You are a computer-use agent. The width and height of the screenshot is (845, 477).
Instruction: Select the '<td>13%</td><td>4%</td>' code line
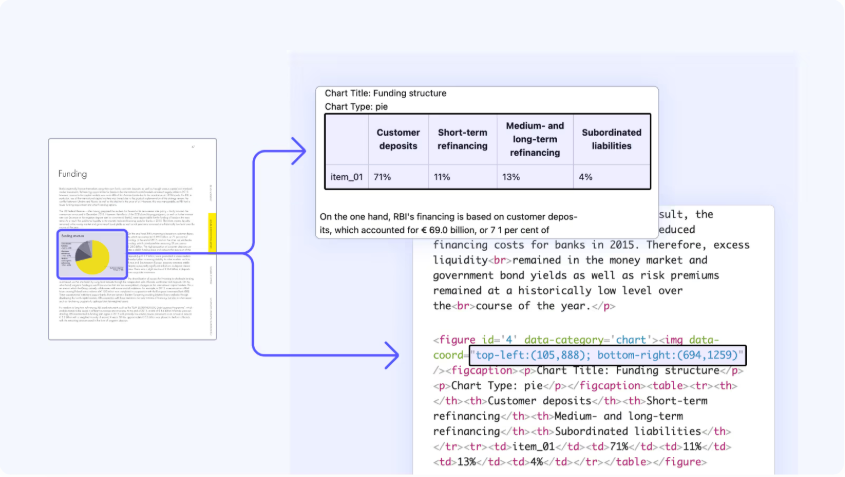click(x=570, y=462)
